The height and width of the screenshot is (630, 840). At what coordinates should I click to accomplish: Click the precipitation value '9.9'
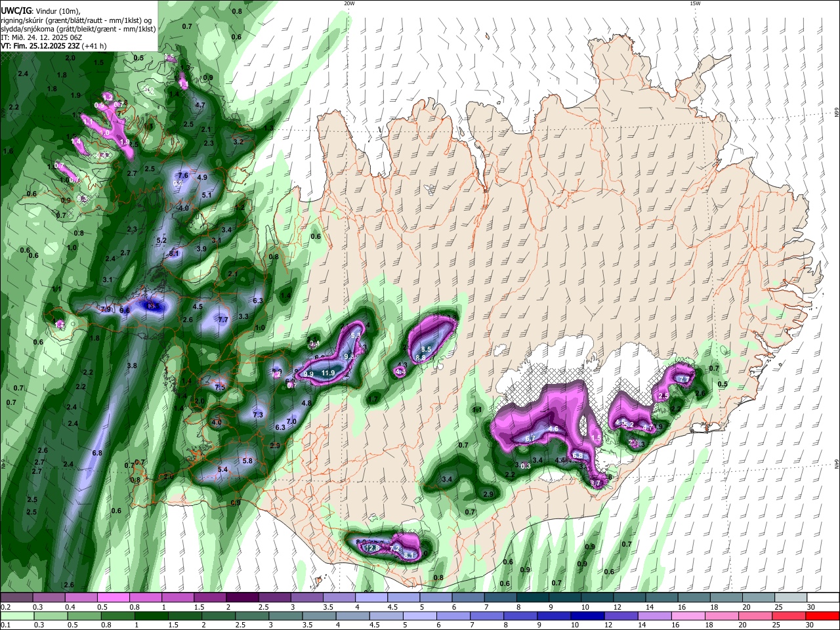click(308, 373)
